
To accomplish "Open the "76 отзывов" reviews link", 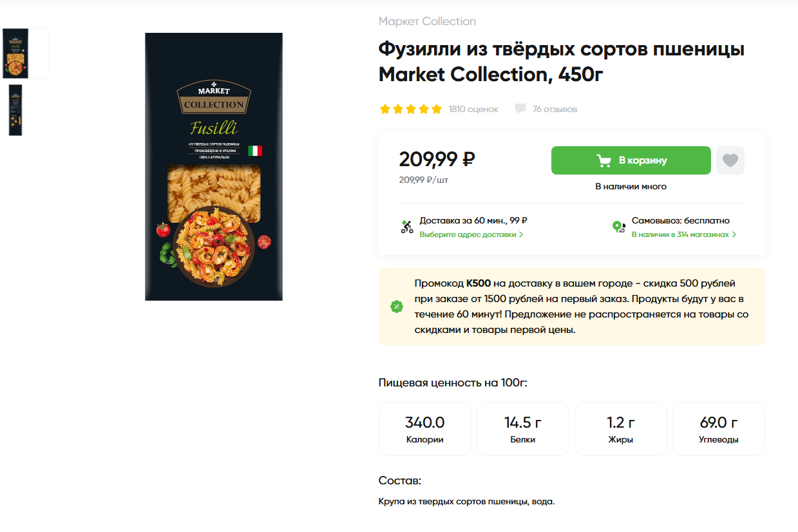I will pos(555,109).
